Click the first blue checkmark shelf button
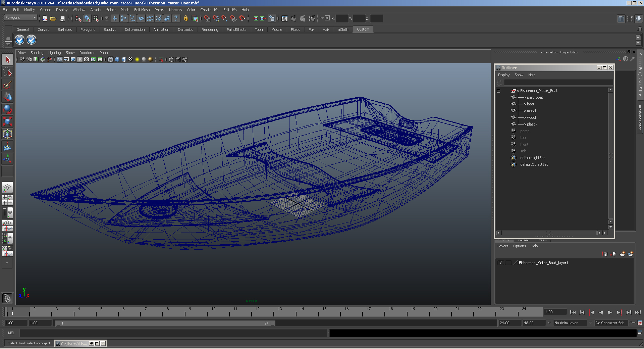The image size is (644, 349). pos(20,40)
